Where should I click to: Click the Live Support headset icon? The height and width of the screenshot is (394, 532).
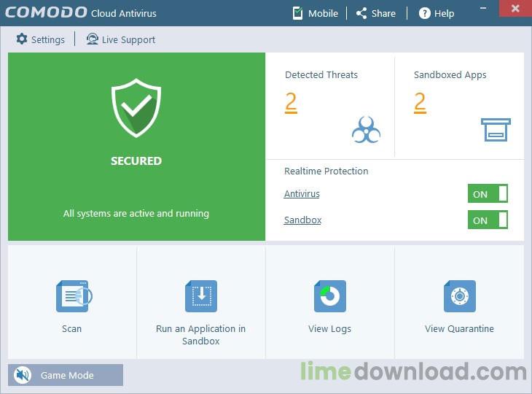[x=92, y=39]
